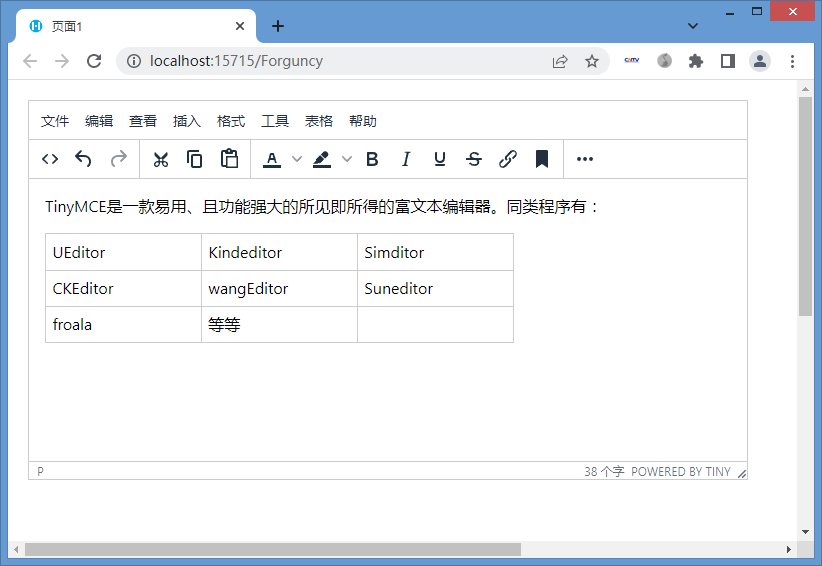Apply background highlight color icon
822x566 pixels.
322,159
